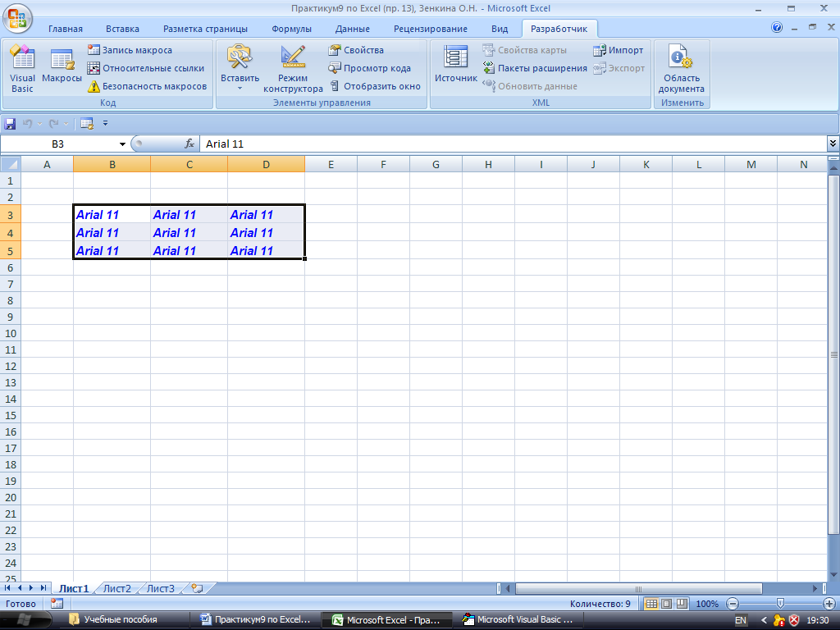Open the undo history dropdown

click(x=39, y=124)
